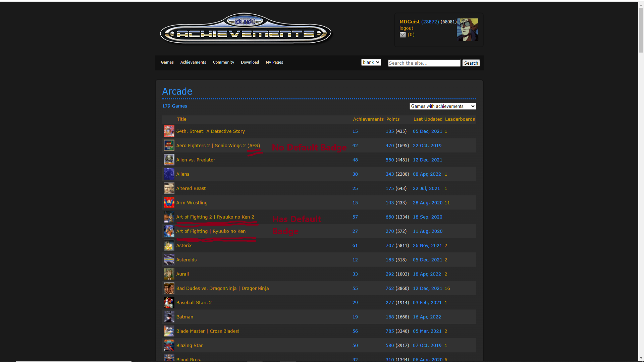Open the Alien vs. Predator game link
This screenshot has width=644, height=362.
click(x=196, y=160)
